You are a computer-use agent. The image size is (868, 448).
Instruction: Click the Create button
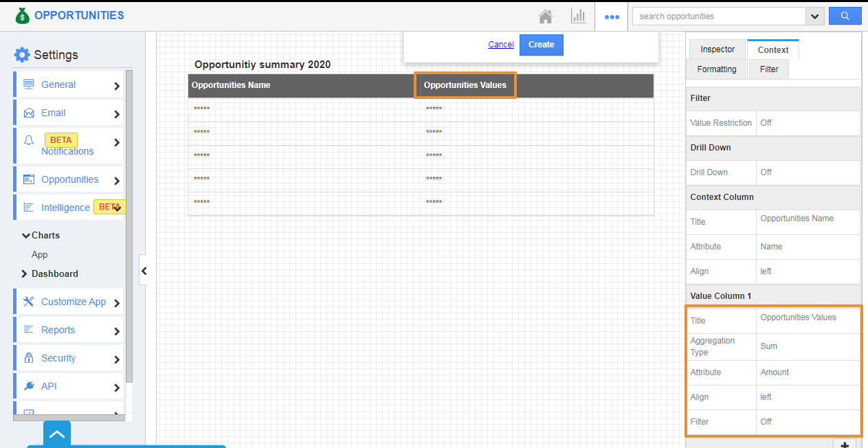(542, 45)
